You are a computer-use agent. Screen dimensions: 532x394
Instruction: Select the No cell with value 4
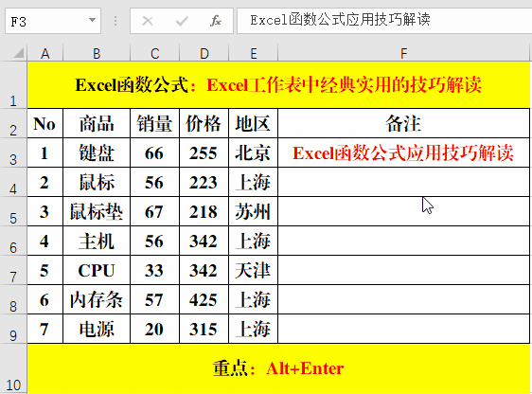pos(44,241)
